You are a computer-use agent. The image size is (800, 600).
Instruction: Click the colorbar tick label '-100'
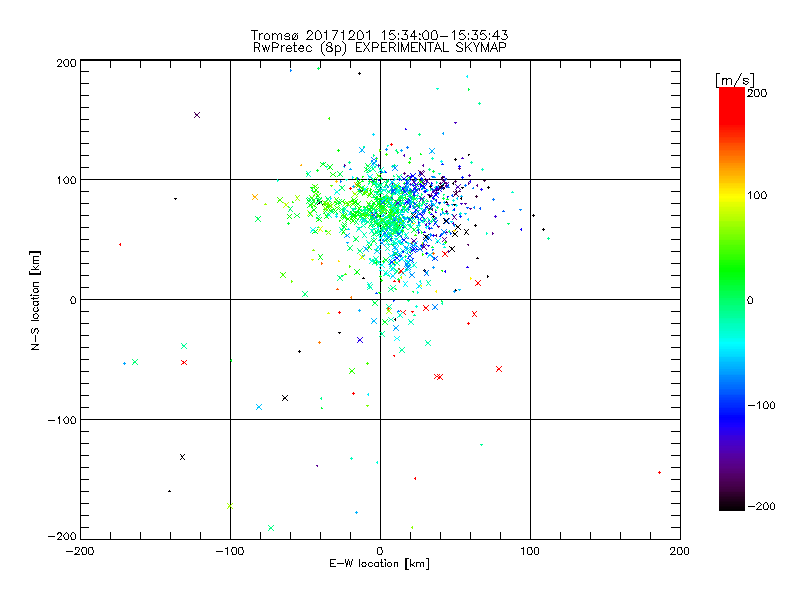click(761, 405)
